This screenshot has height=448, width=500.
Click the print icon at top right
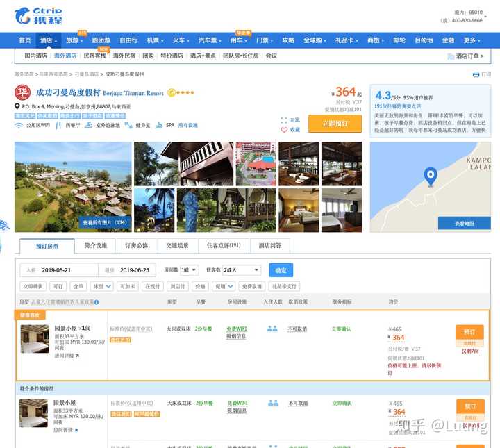click(476, 74)
